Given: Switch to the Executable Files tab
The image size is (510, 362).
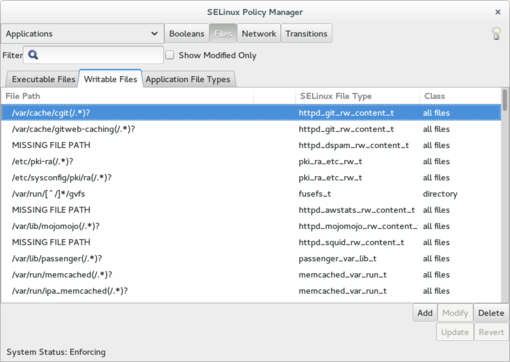Looking at the screenshot, I should point(43,79).
